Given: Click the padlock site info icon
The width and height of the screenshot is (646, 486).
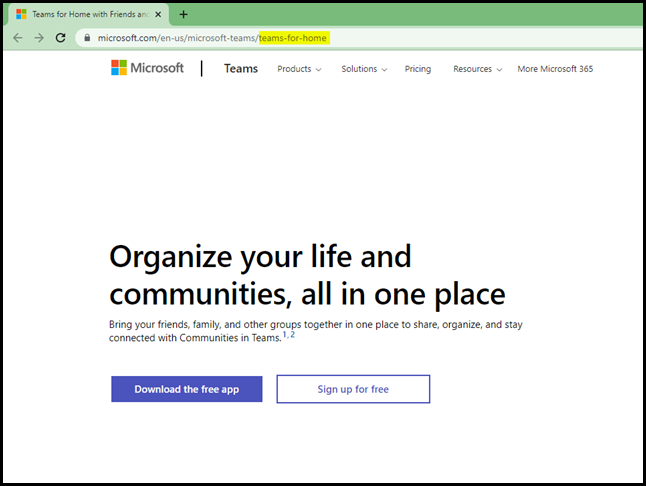Looking at the screenshot, I should pyautogui.click(x=87, y=38).
